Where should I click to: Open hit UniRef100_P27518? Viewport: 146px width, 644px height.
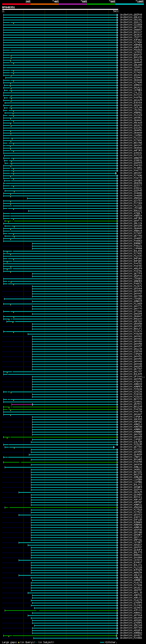pyautogui.click(x=131, y=510)
